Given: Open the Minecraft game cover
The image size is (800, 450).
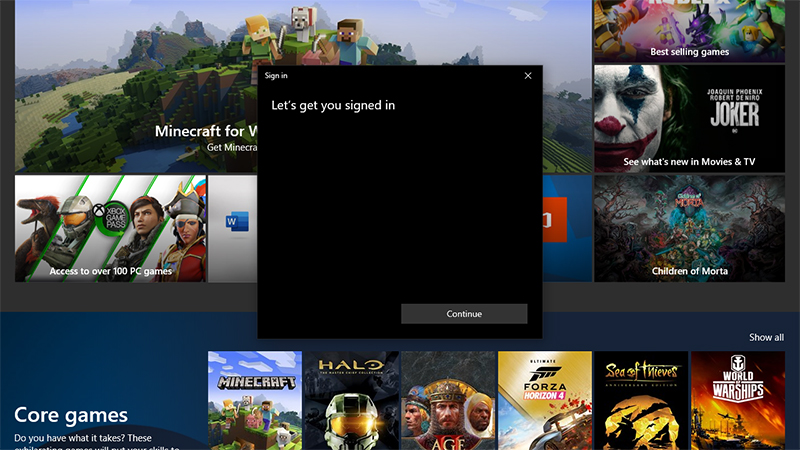Looking at the screenshot, I should pyautogui.click(x=255, y=401).
